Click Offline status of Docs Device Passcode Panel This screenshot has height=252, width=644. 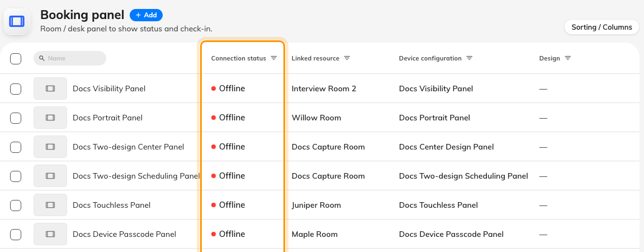[x=228, y=234]
